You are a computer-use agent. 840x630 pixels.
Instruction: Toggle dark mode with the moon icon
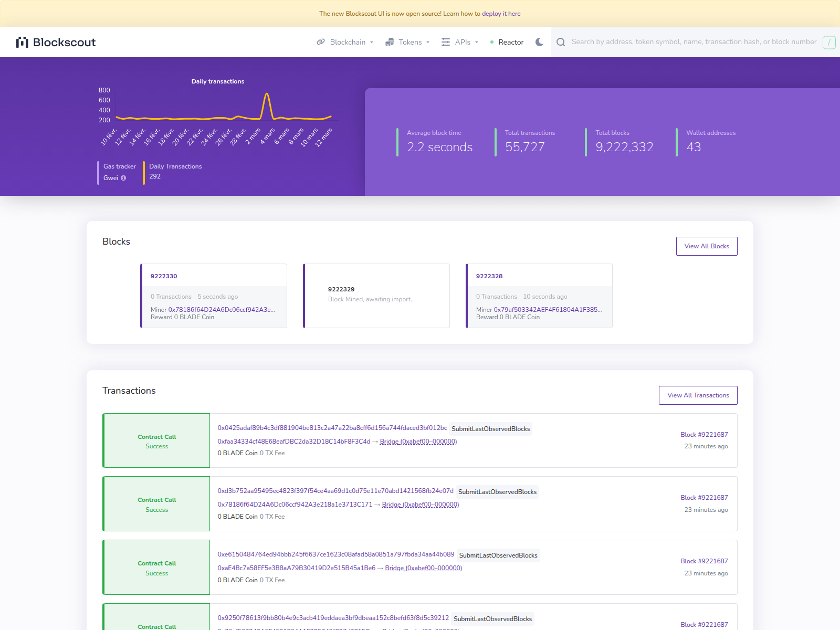coord(539,42)
